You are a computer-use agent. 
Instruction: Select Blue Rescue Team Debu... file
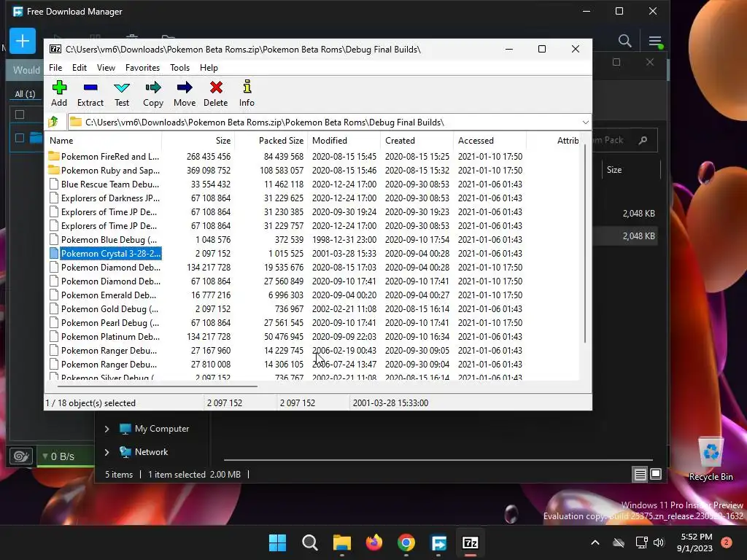(x=104, y=184)
